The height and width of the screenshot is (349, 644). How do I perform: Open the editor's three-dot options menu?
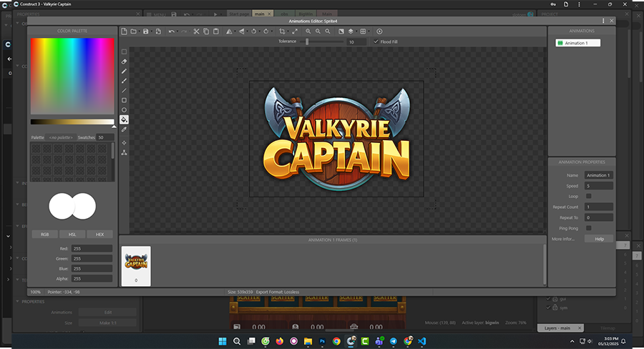603,21
